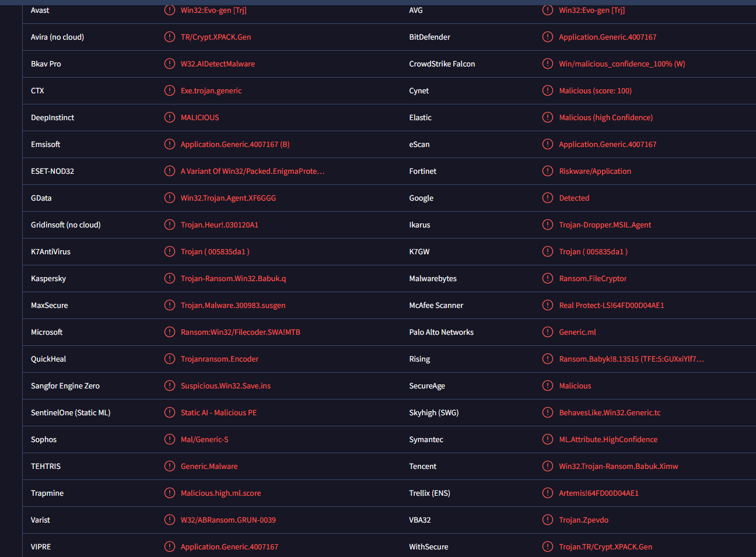Click the Malicious.high.ml.score result
Image resolution: width=756 pixels, height=557 pixels.
(221, 493)
